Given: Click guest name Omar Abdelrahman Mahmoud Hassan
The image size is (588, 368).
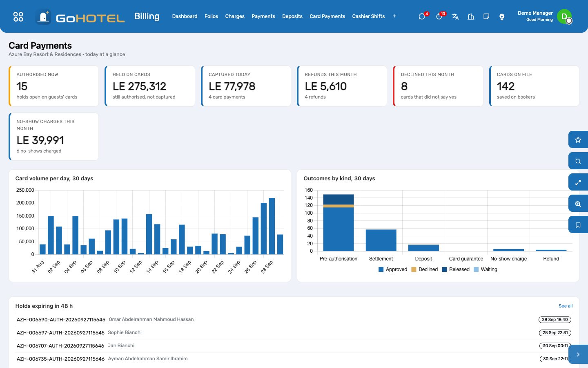Looking at the screenshot, I should click(x=151, y=319).
